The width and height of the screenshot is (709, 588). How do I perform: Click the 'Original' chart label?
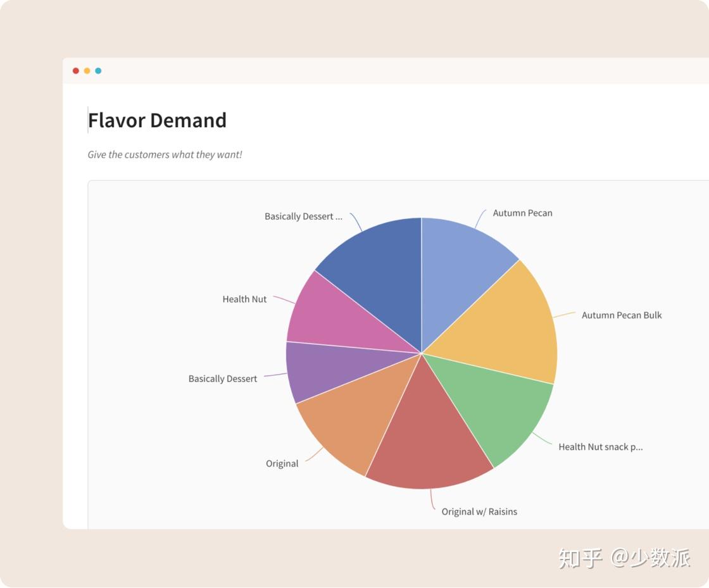[282, 463]
